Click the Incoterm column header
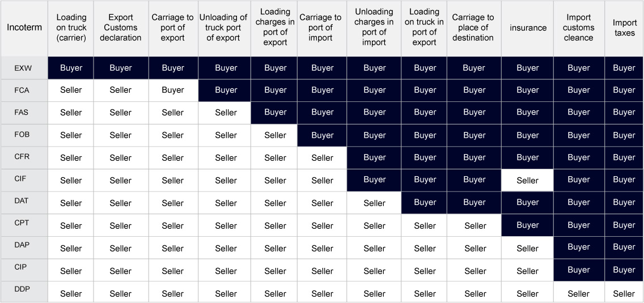The image size is (644, 303). pos(24,28)
